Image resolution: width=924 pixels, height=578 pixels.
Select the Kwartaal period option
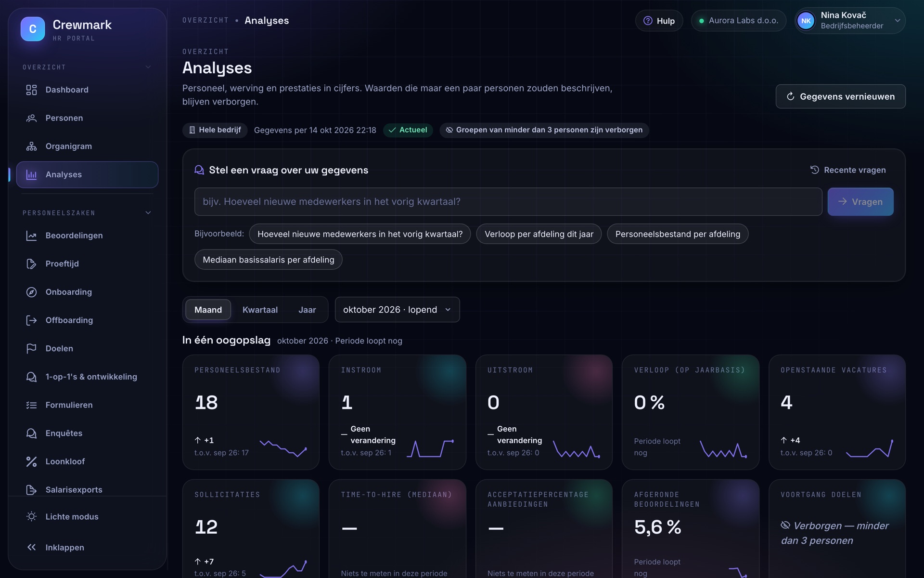(260, 310)
